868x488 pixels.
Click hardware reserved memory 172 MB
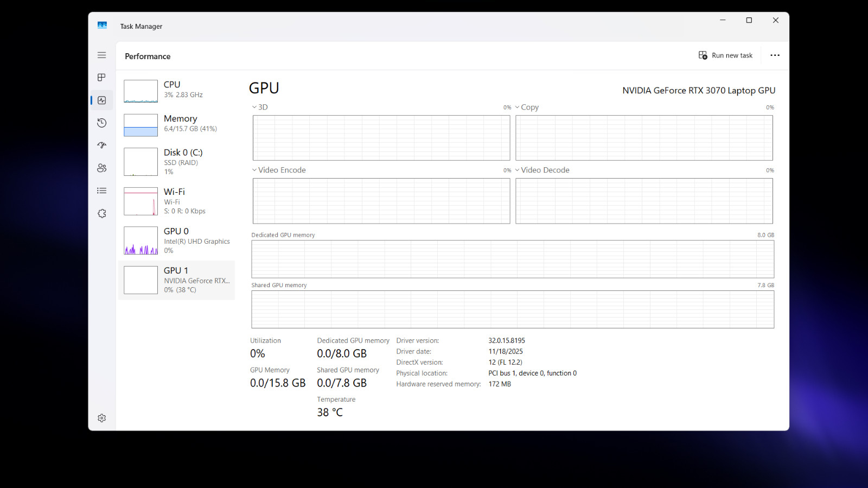[500, 384]
